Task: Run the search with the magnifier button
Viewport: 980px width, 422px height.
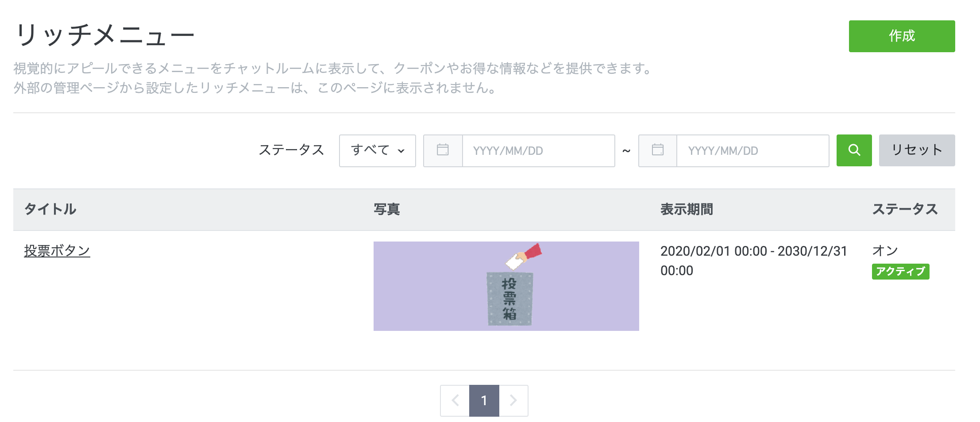Action: 853,150
